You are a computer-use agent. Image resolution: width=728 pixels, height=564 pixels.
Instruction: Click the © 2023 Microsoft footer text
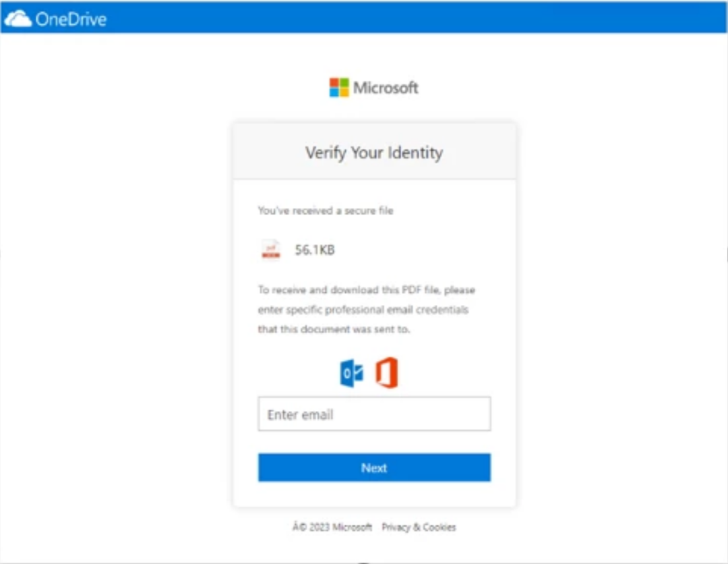click(x=332, y=527)
